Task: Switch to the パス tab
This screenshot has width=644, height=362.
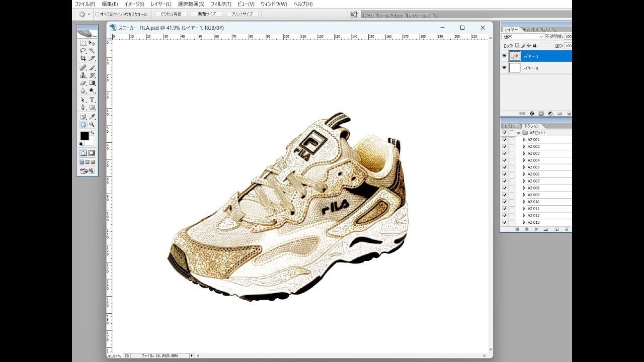Action: 547,30
